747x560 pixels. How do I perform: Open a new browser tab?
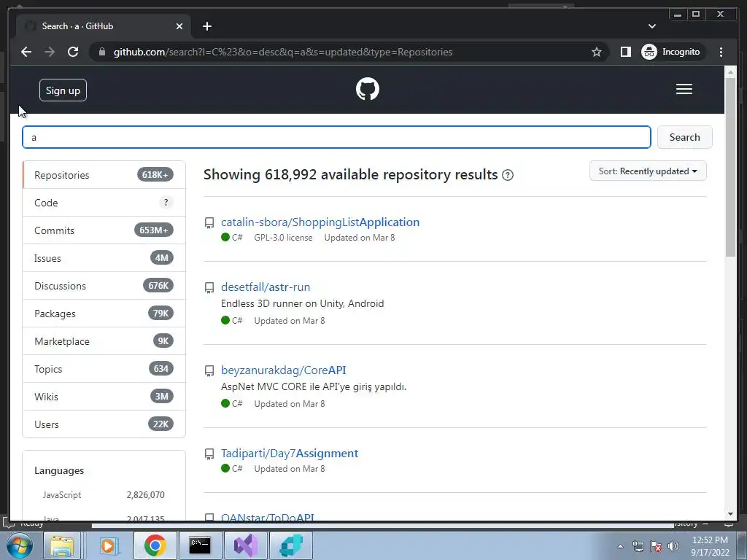click(206, 26)
